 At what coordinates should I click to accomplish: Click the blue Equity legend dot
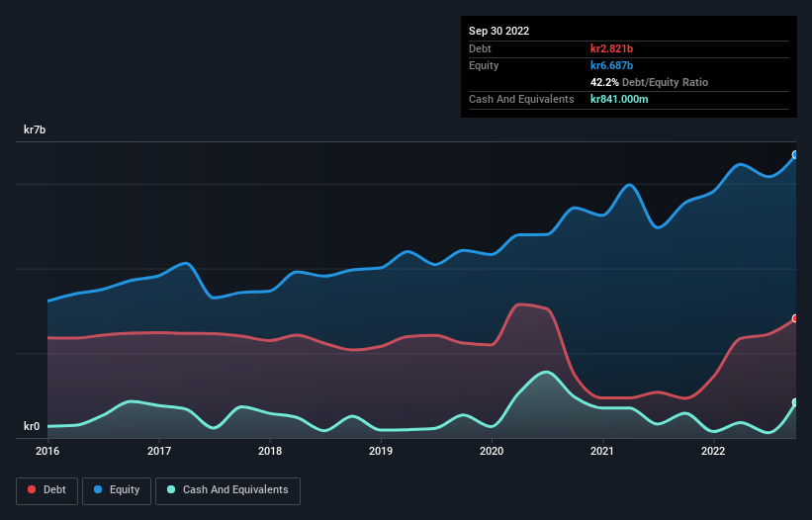[x=98, y=489]
